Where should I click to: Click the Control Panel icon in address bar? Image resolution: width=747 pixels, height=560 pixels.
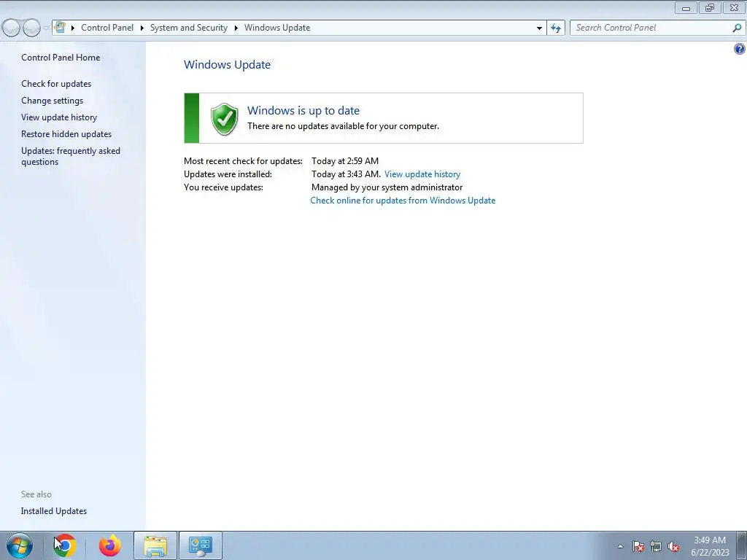[60, 27]
